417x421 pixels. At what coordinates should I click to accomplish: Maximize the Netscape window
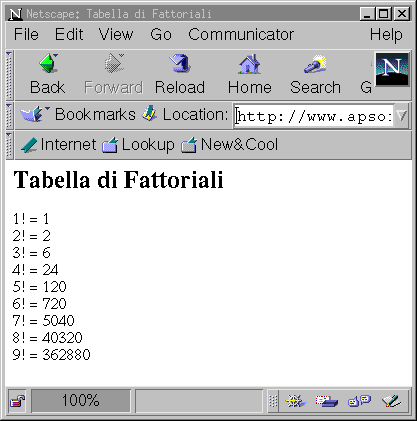[384, 14]
